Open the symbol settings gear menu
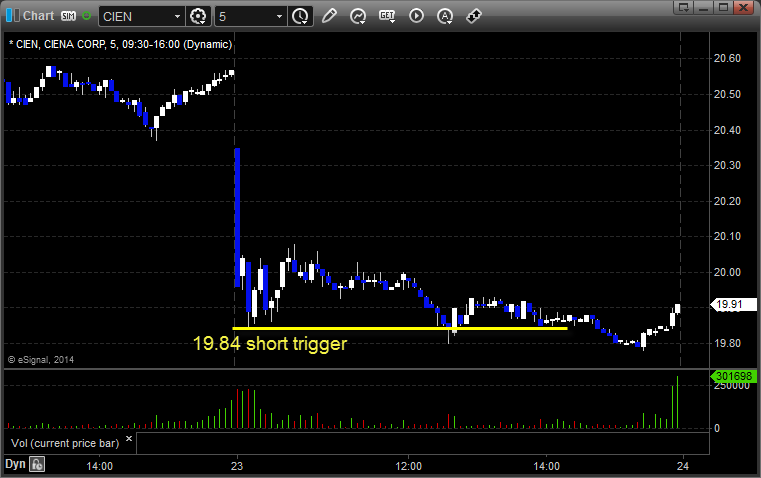 198,16
